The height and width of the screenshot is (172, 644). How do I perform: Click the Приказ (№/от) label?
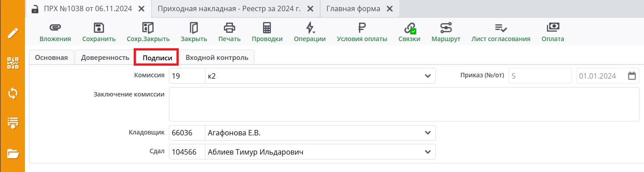482,75
